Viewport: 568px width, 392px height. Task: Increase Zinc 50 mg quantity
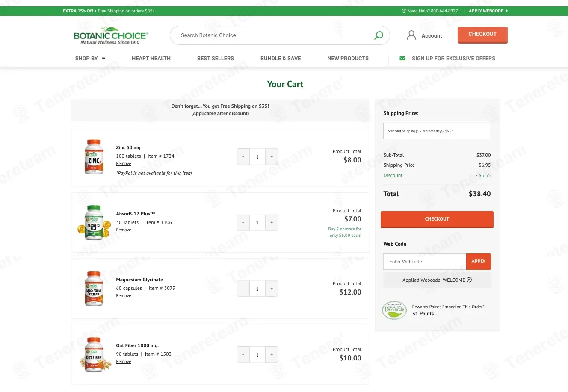click(272, 157)
